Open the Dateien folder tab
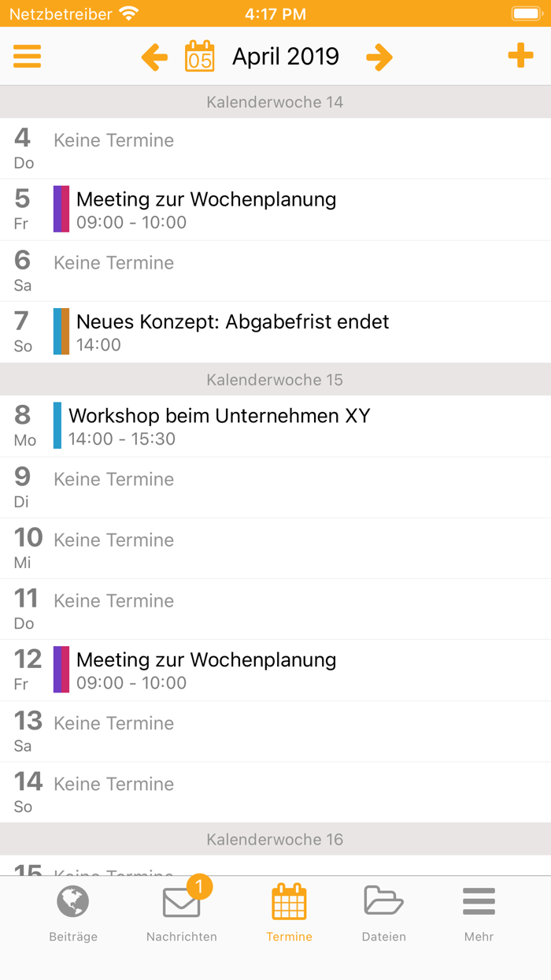 [x=383, y=914]
